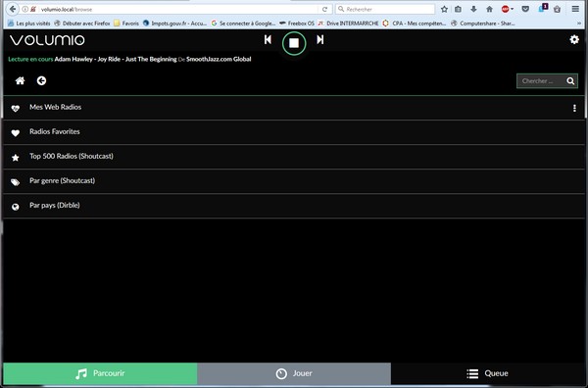Click the now playing track title text

(x=116, y=59)
